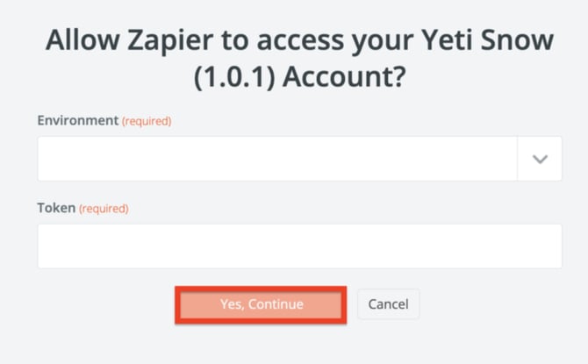The width and height of the screenshot is (588, 364).
Task: Click the (1.0.1) Account heading line
Action: 299,77
